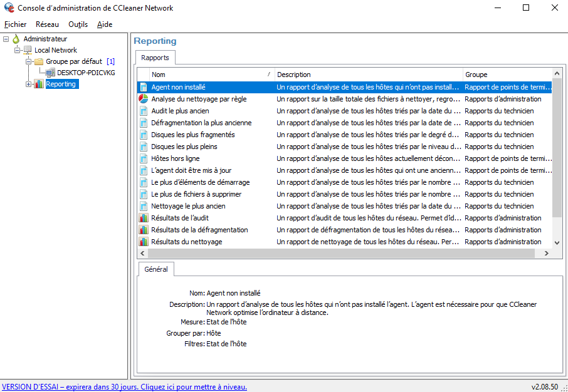Select the Hôtes hors ligne row

pyautogui.click(x=344, y=158)
